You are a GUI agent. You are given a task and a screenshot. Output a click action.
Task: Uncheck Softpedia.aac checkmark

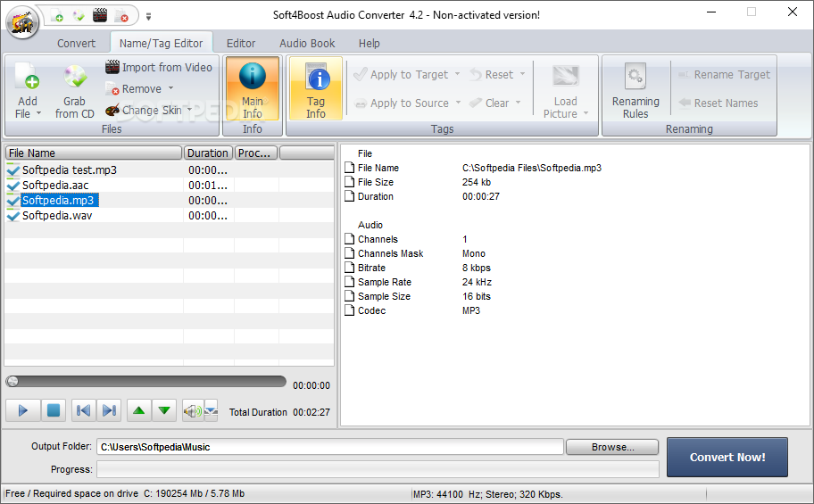[13, 186]
